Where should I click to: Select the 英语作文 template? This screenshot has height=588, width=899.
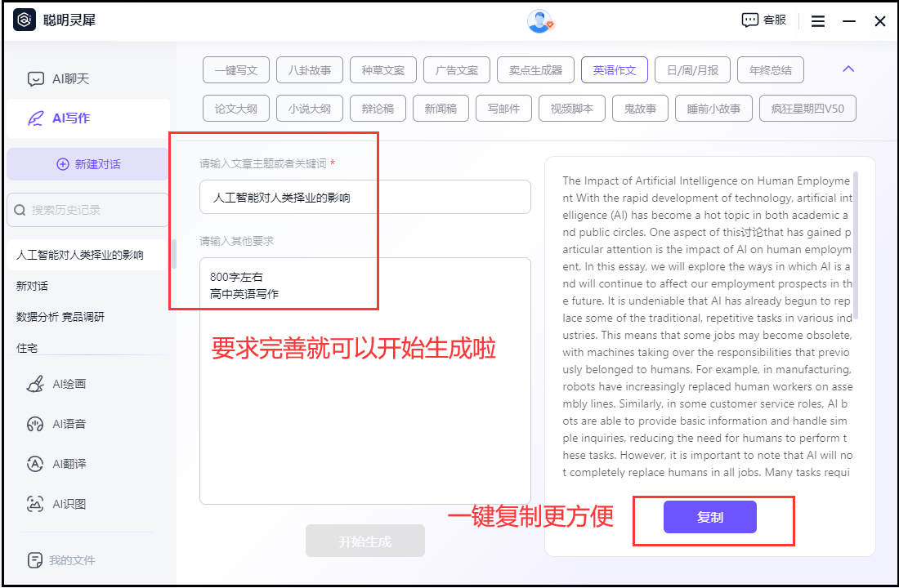point(615,70)
